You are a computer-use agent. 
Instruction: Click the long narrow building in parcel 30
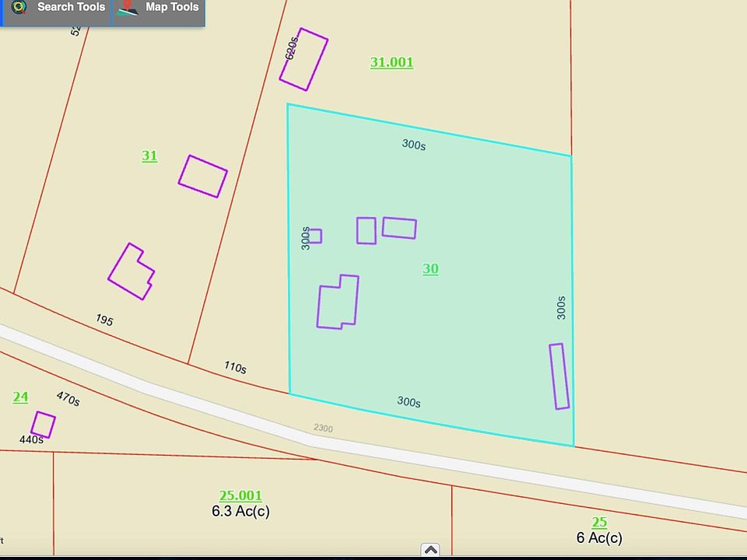[559, 376]
